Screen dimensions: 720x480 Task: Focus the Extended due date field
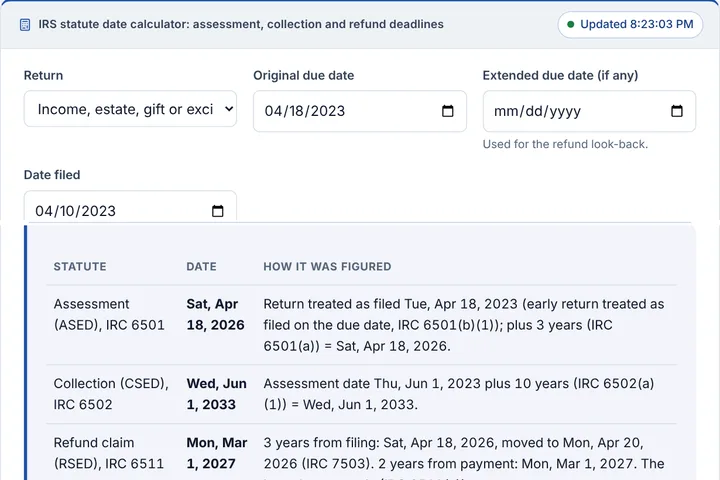(x=589, y=111)
